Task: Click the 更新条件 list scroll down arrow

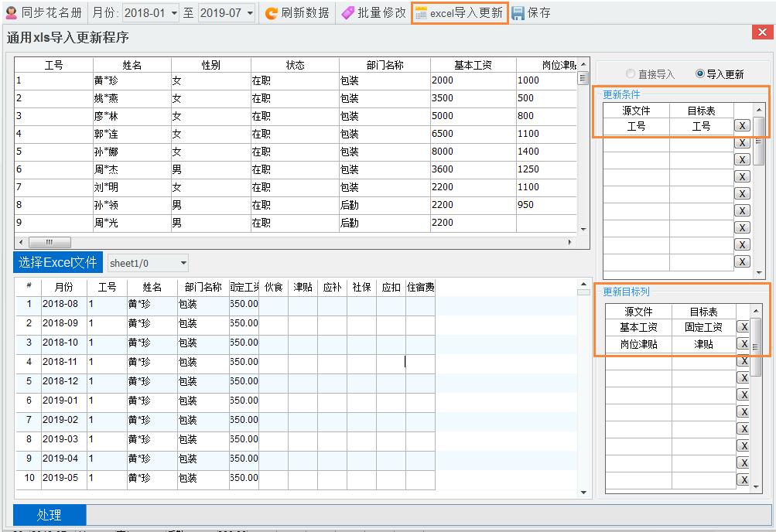Action: 759,272
